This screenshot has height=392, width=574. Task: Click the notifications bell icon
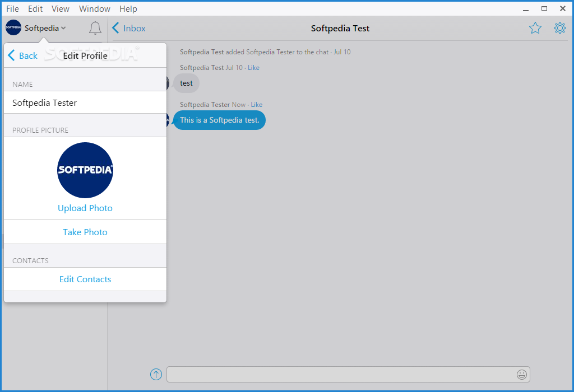pyautogui.click(x=95, y=28)
